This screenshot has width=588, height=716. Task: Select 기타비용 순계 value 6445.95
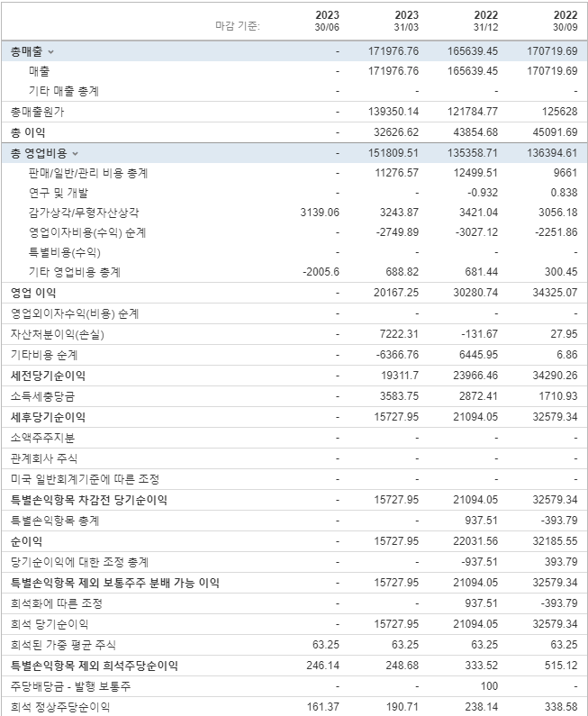click(x=478, y=355)
